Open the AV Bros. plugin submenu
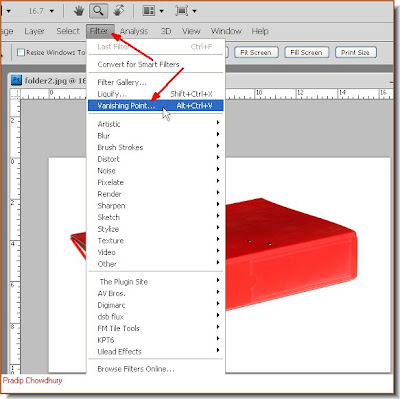Screen dimensions: 400x399 [x=155, y=293]
